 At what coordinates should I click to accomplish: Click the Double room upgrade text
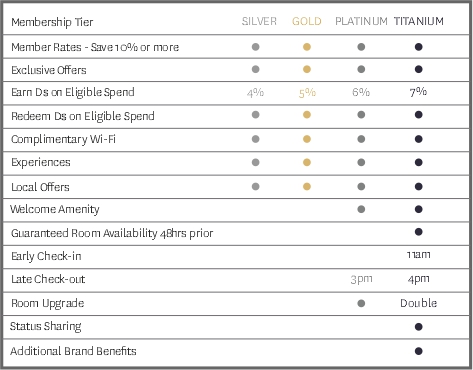[x=419, y=303]
